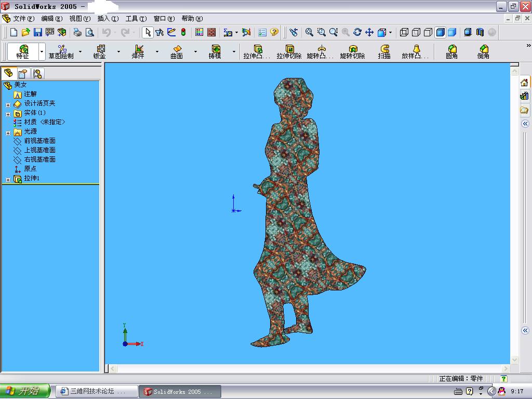Expand the 拉伸1 feature node
Screen dimensions: 532x399
click(8, 179)
